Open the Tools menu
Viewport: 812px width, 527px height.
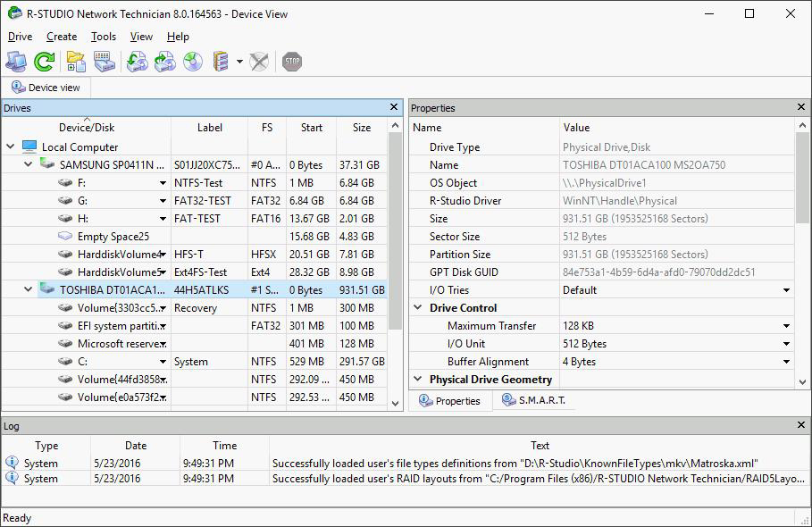click(x=104, y=37)
